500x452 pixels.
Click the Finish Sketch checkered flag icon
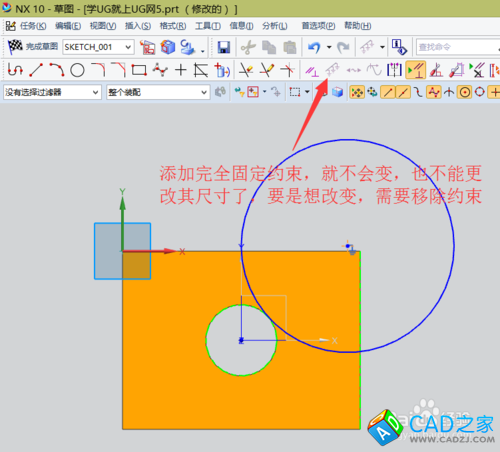point(15,47)
